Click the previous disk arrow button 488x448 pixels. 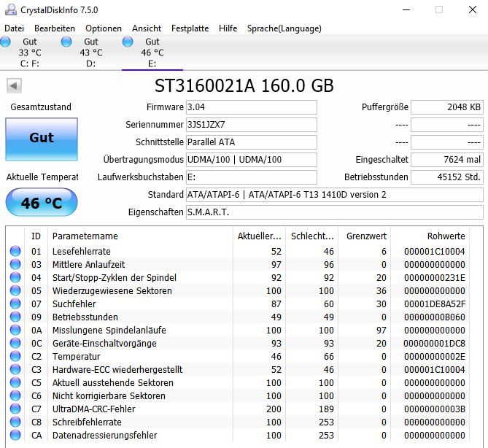coord(14,85)
